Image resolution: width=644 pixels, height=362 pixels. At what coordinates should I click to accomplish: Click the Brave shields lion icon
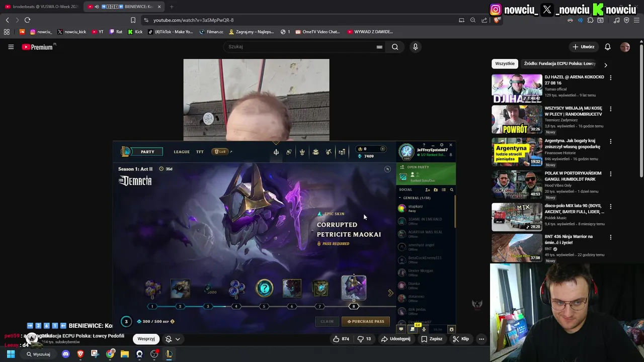(x=497, y=20)
